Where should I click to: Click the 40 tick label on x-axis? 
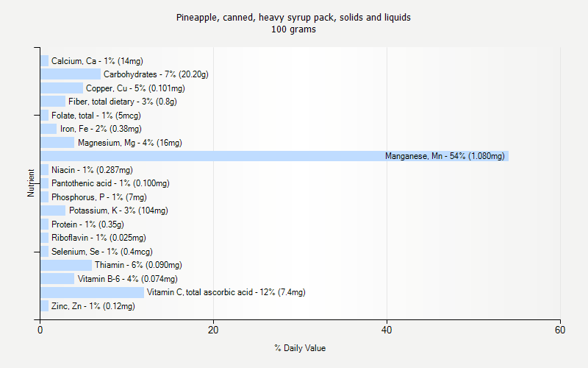[x=387, y=330]
